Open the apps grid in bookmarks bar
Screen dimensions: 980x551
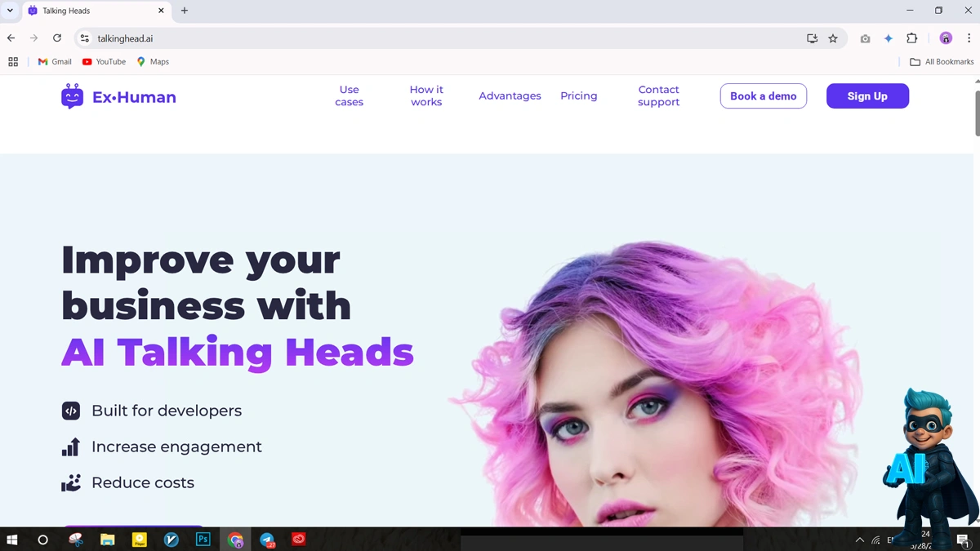pyautogui.click(x=13, y=62)
